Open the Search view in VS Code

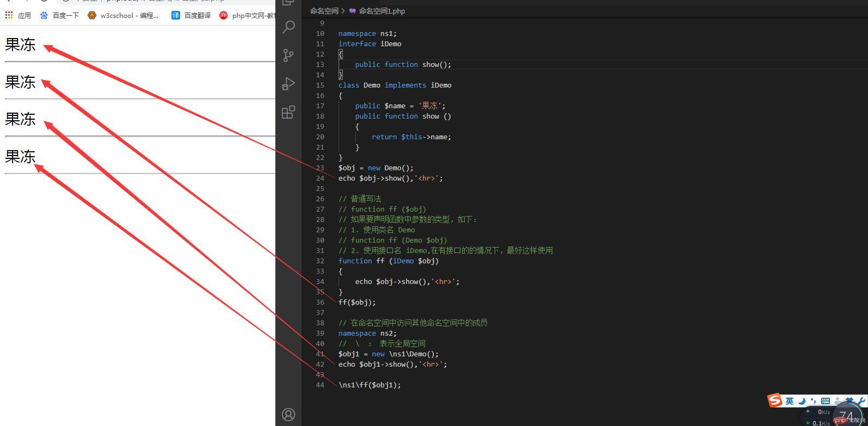tap(288, 27)
